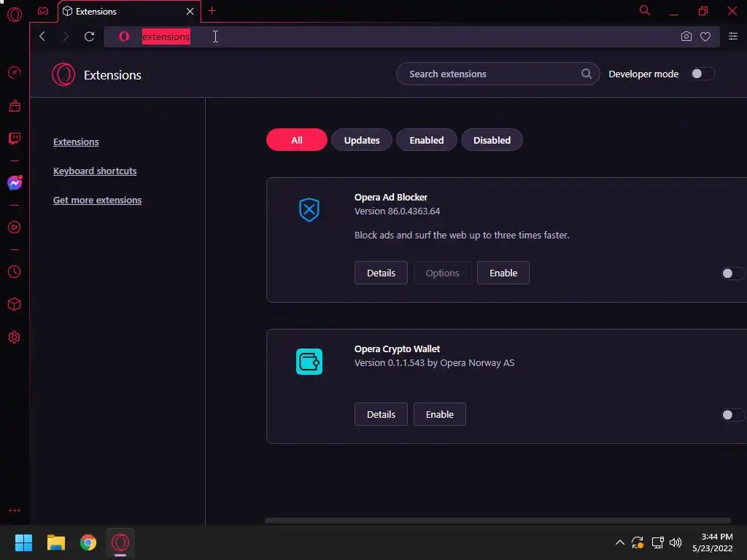Take a snapshot with camera icon
The height and width of the screenshot is (560, 747).
click(686, 36)
